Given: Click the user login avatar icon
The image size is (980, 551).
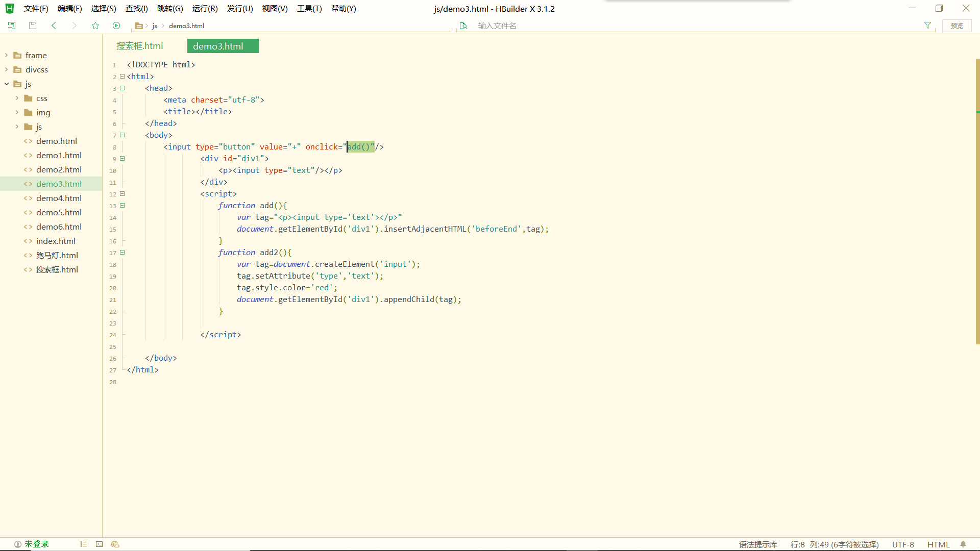Looking at the screenshot, I should click(18, 544).
